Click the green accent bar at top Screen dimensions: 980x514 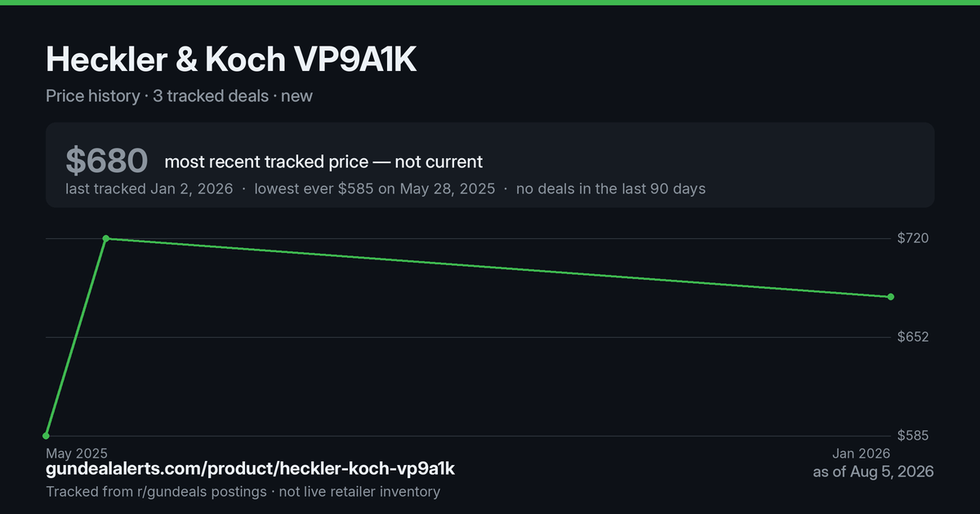click(x=490, y=2)
